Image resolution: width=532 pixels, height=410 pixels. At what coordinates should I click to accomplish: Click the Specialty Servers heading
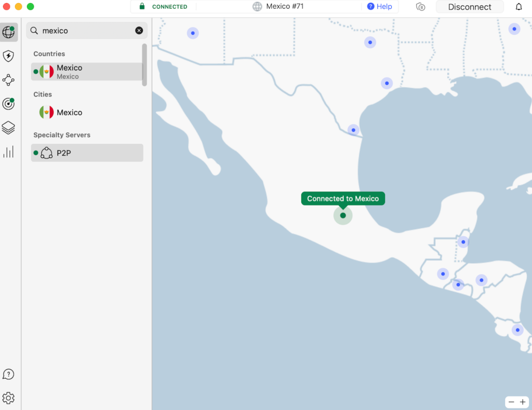coord(62,135)
